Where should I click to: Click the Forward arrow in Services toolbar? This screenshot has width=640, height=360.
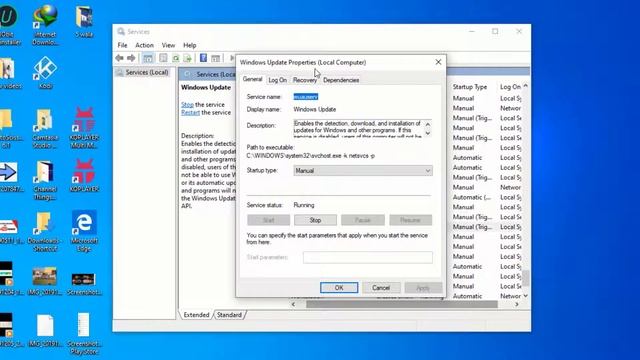(131, 58)
